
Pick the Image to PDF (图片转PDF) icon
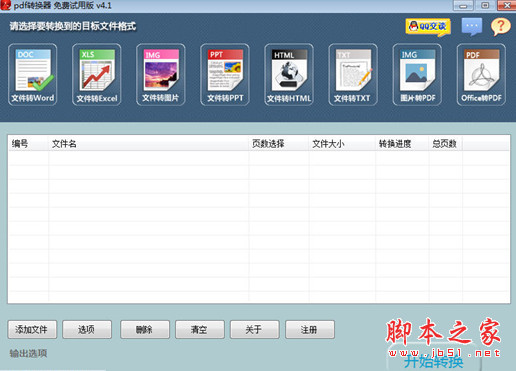pos(417,75)
